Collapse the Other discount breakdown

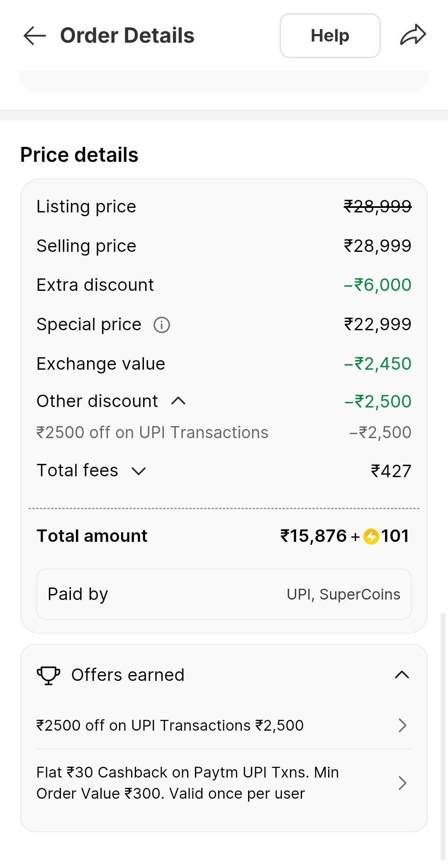178,401
